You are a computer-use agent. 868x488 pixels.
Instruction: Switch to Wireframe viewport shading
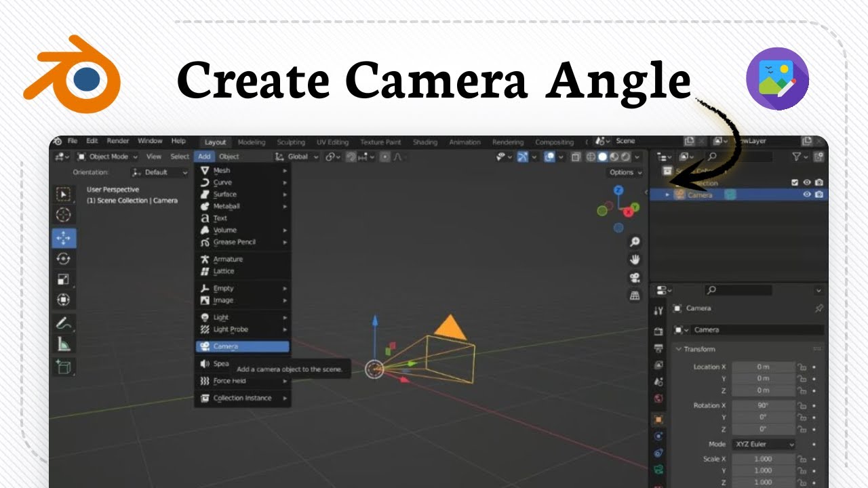click(x=591, y=157)
